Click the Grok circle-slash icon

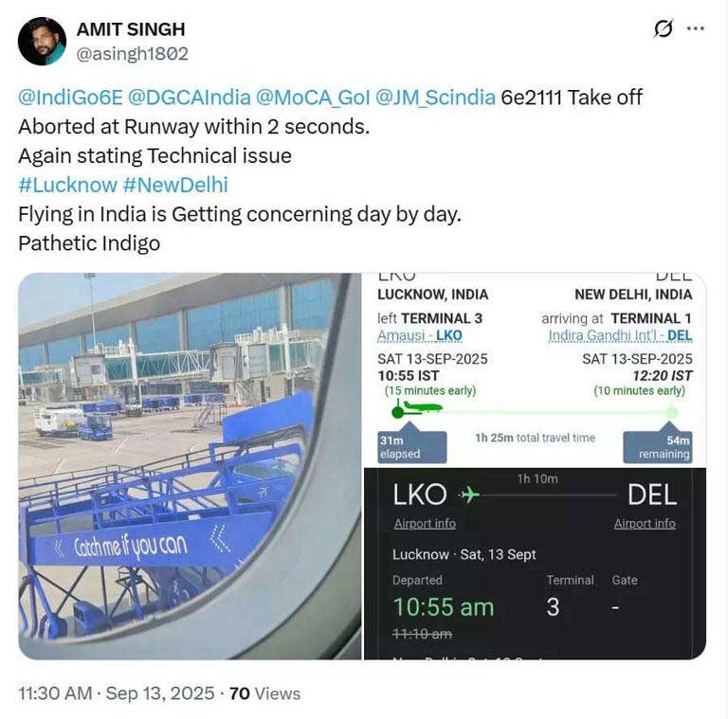tap(663, 28)
